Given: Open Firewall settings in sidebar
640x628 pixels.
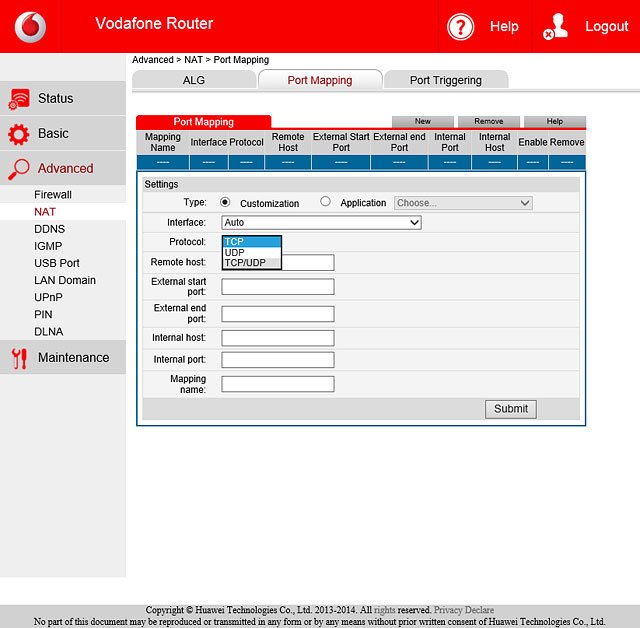Looking at the screenshot, I should [x=53, y=195].
